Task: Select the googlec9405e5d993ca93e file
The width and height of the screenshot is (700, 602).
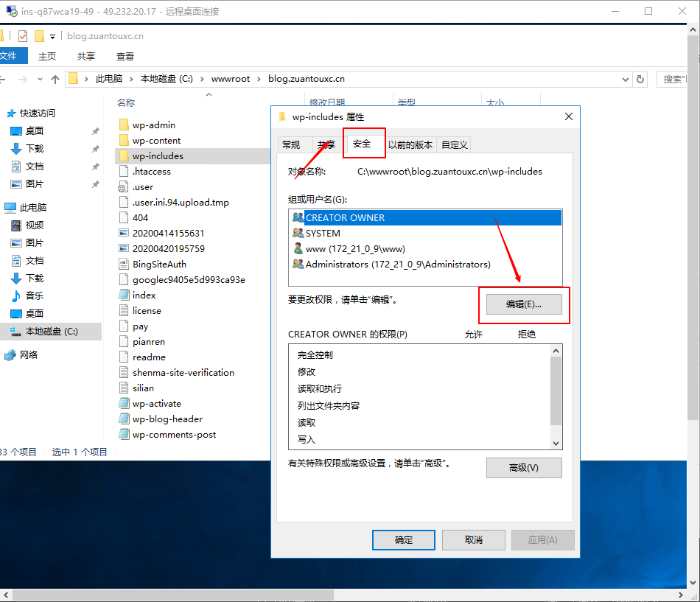Action: click(183, 279)
